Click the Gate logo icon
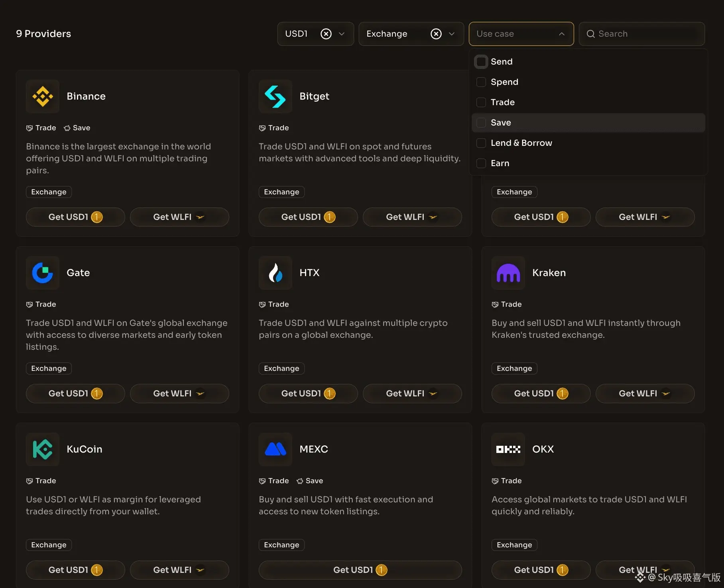 [x=43, y=273]
